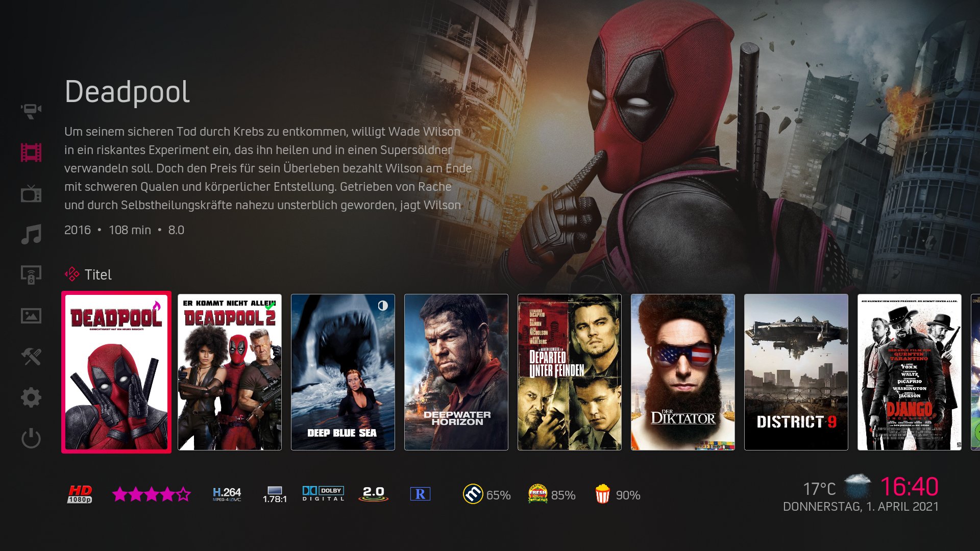Click the 85% Rotten Tomatoes score
Image resolution: width=980 pixels, height=551 pixels.
tap(563, 495)
